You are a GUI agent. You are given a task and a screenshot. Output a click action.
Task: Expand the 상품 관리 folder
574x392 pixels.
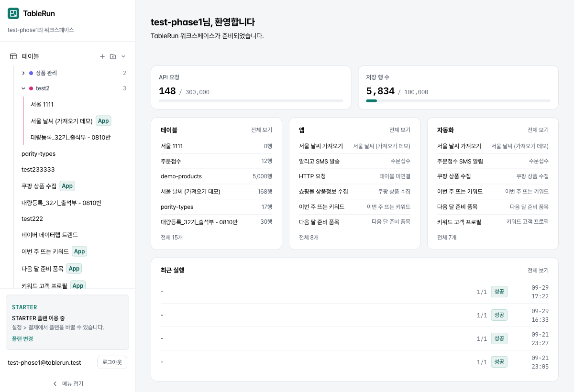[x=23, y=73]
